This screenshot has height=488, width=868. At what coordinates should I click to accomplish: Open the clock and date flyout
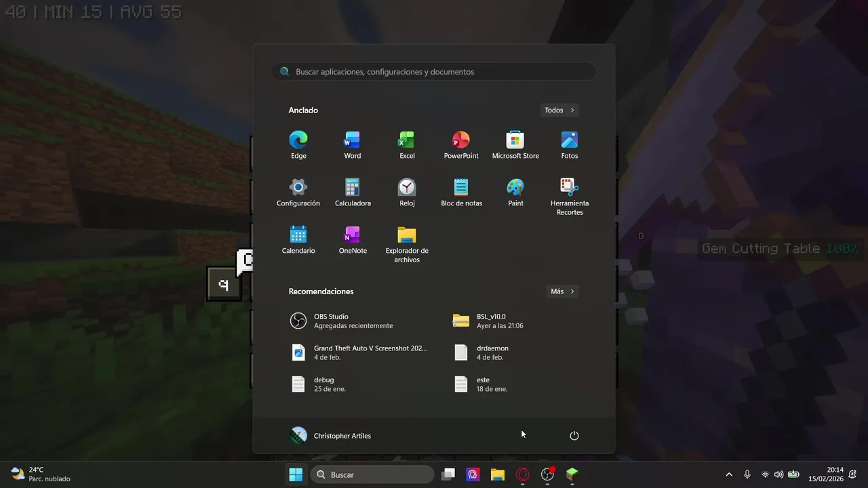pyautogui.click(x=826, y=474)
